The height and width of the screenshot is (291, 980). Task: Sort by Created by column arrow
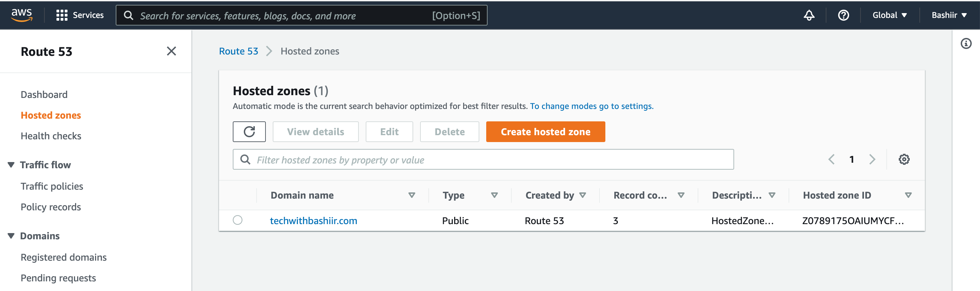click(582, 195)
